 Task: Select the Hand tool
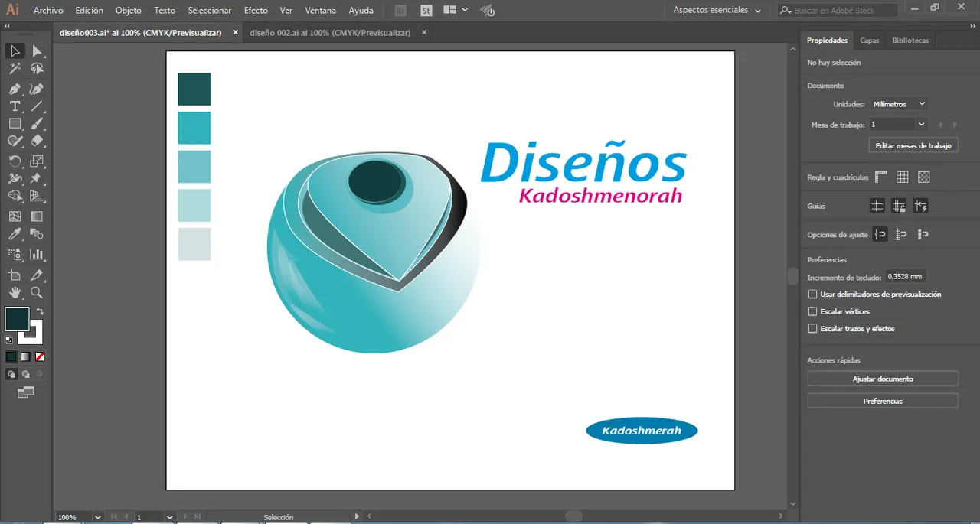pos(15,293)
